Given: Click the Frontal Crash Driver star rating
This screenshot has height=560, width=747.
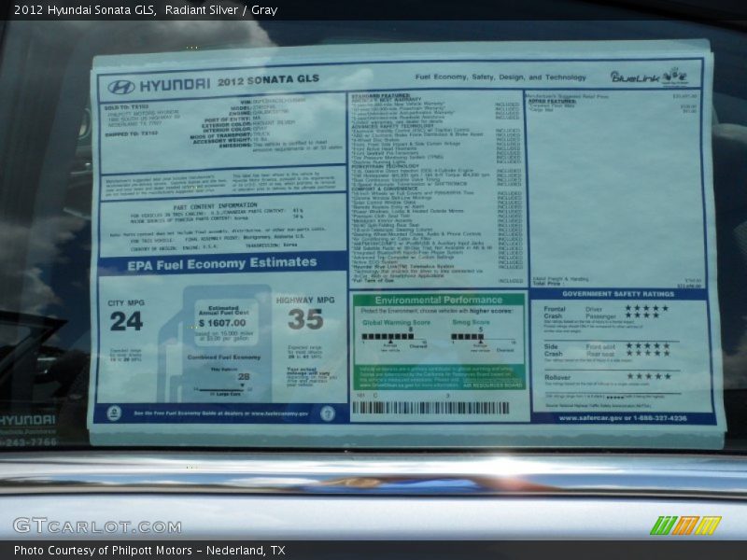Looking at the screenshot, I should click(x=646, y=308).
